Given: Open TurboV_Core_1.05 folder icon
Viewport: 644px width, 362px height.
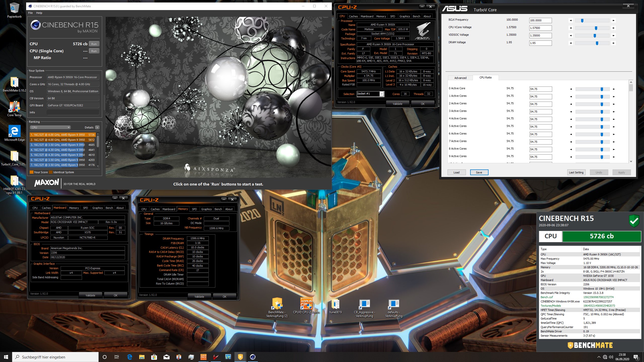Looking at the screenshot, I should pyautogui.click(x=14, y=158).
